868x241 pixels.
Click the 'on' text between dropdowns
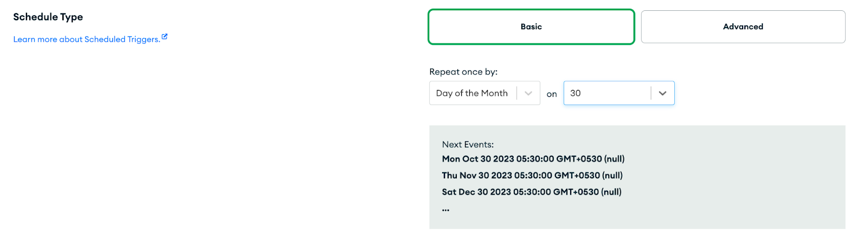552,94
